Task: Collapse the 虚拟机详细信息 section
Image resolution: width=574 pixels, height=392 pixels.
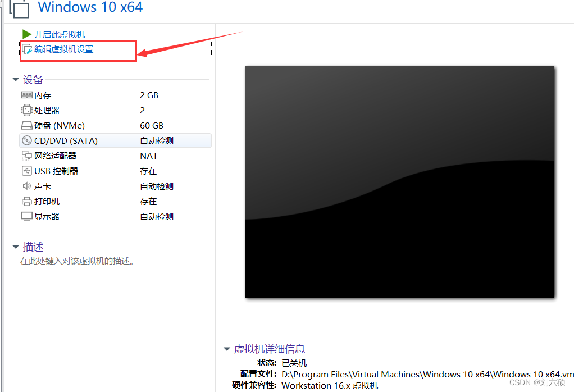Action: tap(226, 349)
